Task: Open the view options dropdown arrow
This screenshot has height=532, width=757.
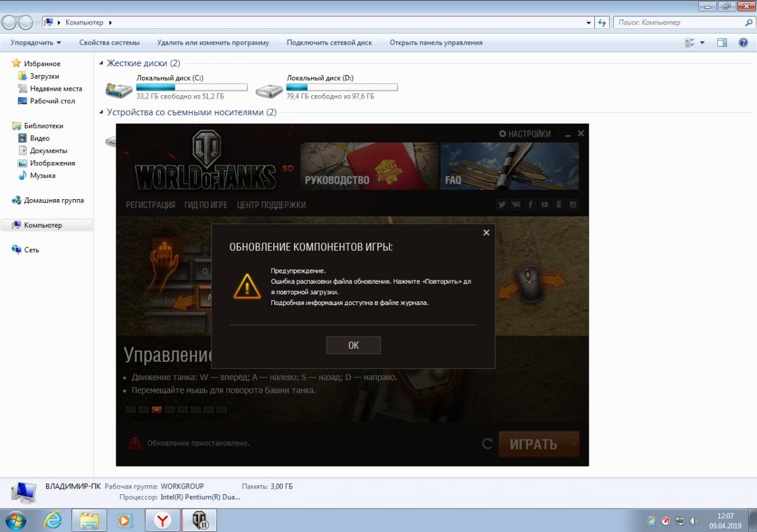Action: 702,43
